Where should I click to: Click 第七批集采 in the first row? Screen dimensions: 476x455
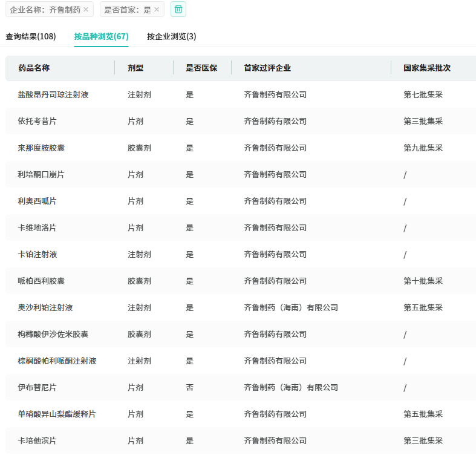click(423, 94)
